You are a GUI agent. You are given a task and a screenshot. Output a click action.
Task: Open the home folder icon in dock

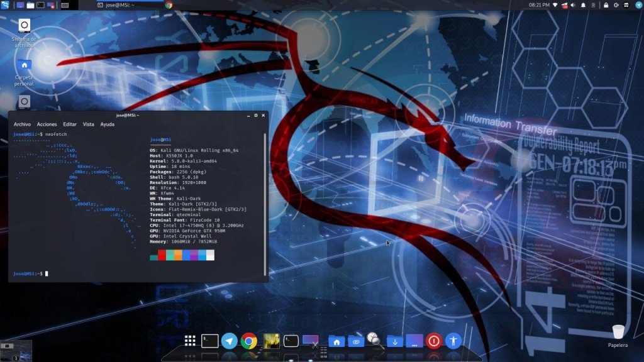coord(336,341)
